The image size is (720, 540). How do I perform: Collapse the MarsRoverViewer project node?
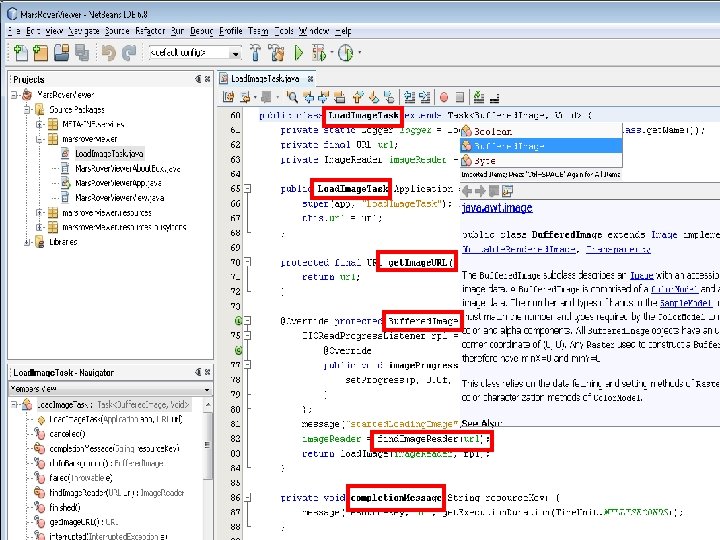pos(15,95)
